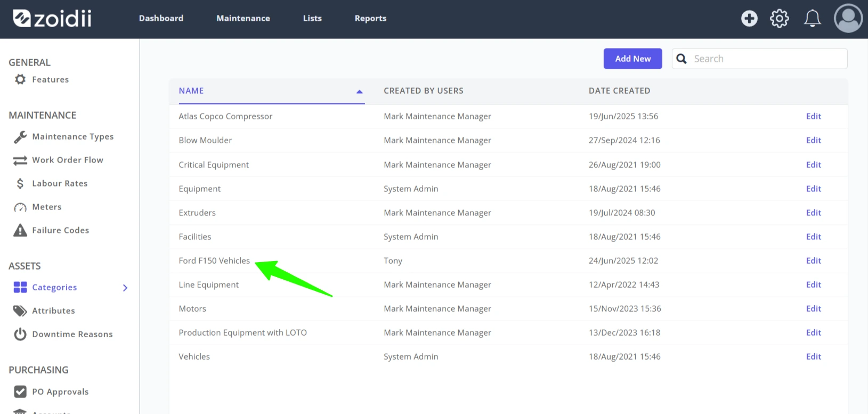The image size is (868, 414).
Task: Select Production Equipment with LOTO name
Action: pyautogui.click(x=242, y=332)
